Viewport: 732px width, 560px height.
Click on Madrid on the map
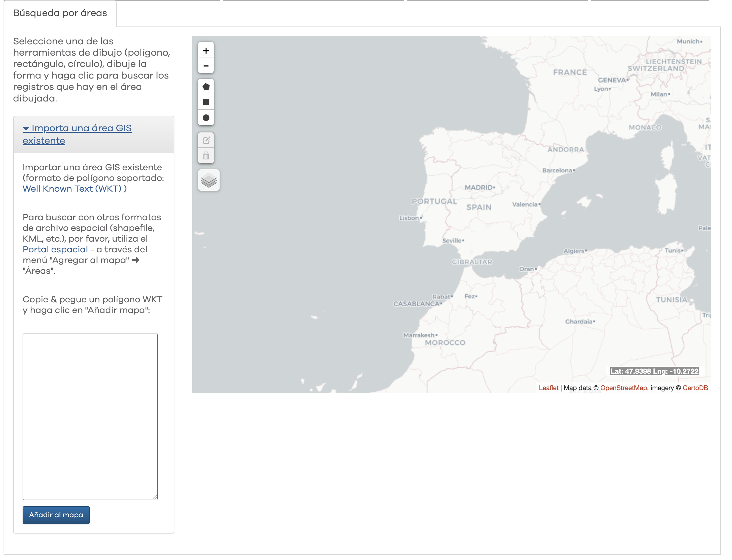point(494,188)
